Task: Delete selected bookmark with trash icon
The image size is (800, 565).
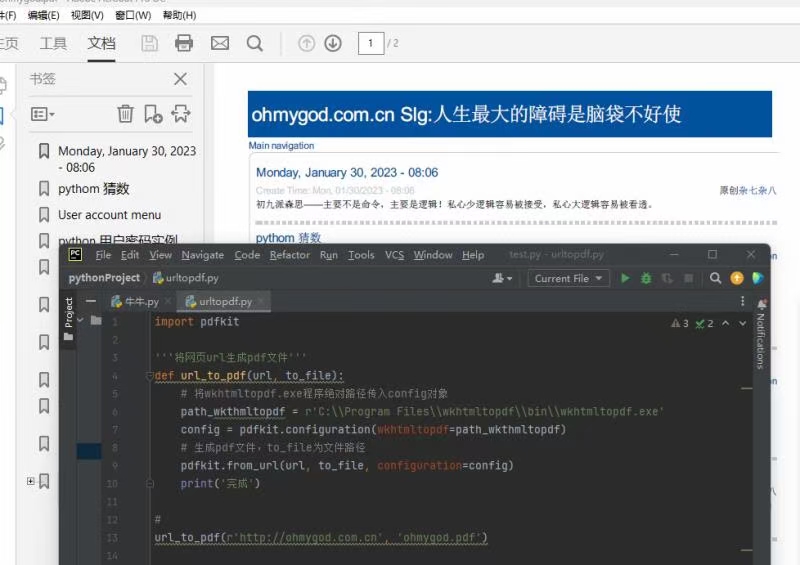Action: coord(126,113)
